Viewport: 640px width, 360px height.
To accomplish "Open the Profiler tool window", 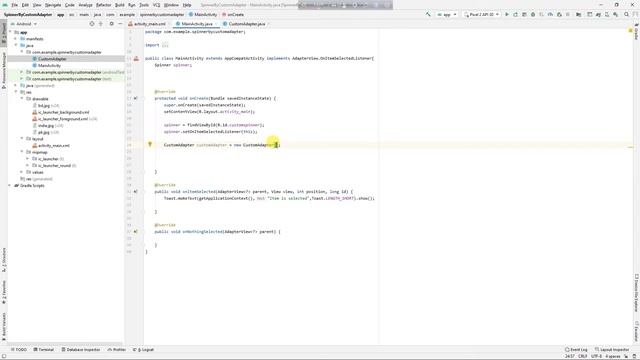I will click(x=117, y=350).
